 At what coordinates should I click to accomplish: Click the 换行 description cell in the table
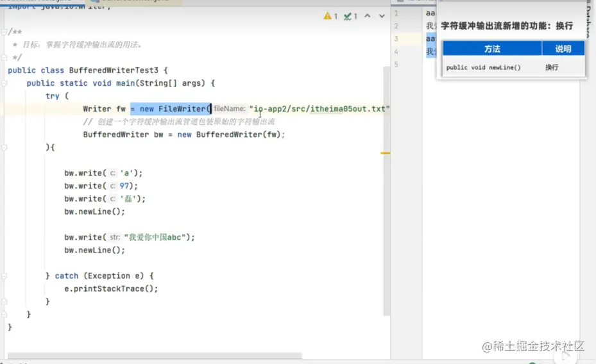(x=552, y=67)
